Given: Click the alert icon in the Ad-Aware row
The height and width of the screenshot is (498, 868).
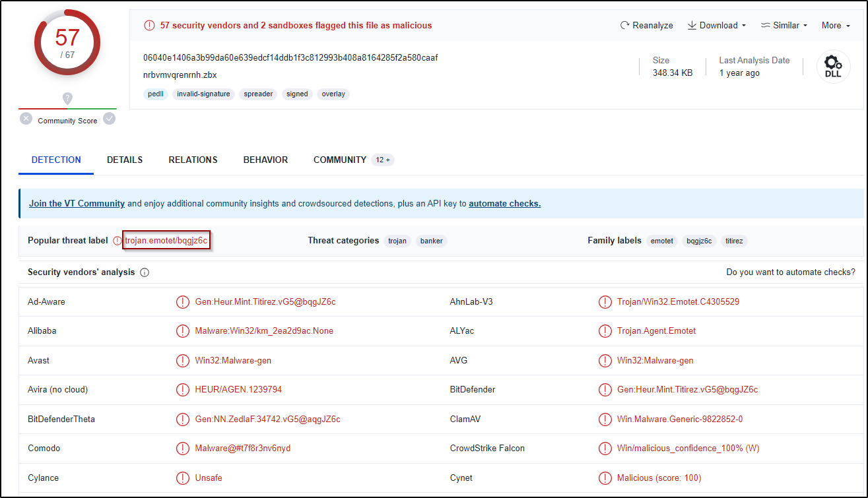Looking at the screenshot, I should 183,302.
